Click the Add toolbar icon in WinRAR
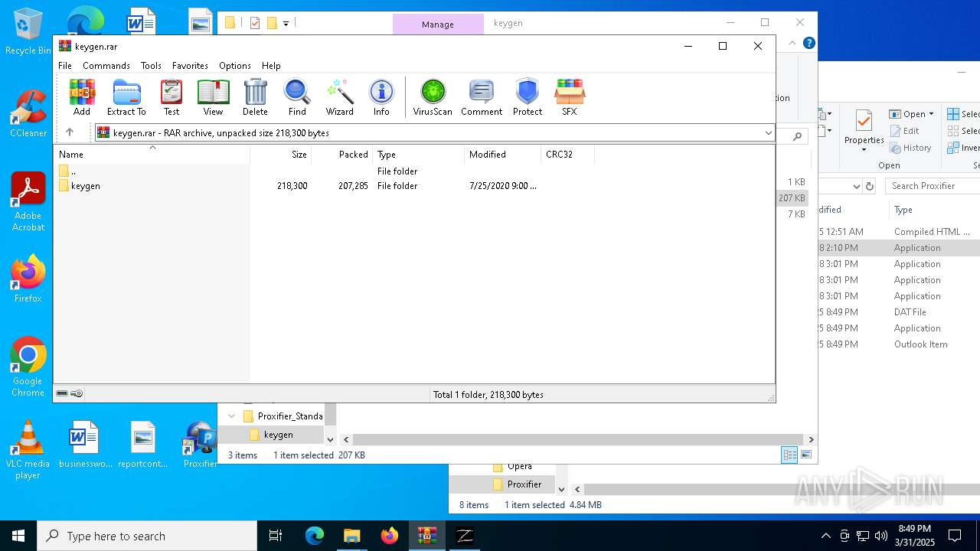Viewport: 980px width, 551px height. pyautogui.click(x=82, y=97)
